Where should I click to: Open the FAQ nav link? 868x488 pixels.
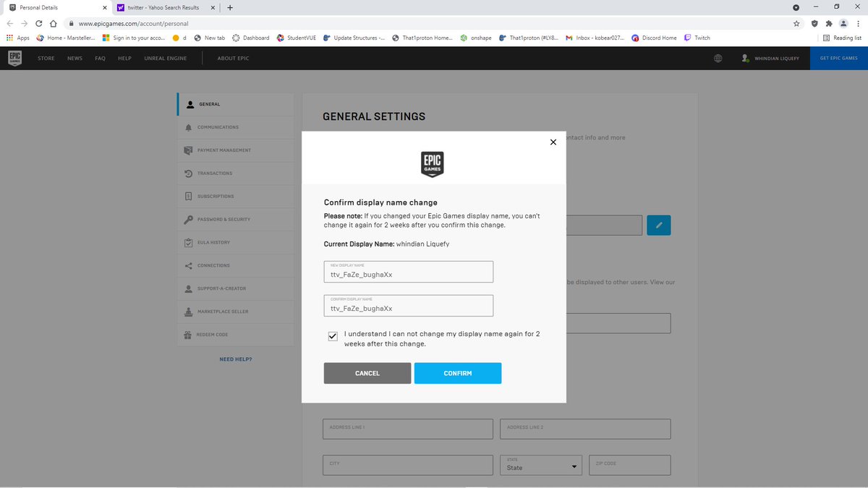pos(100,59)
